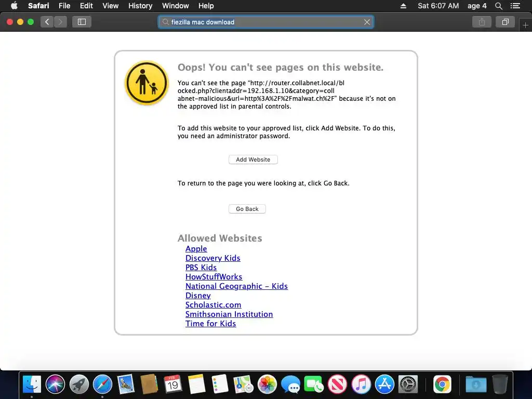This screenshot has width=532, height=399.
Task: Open News icon in Dock
Action: click(337, 384)
